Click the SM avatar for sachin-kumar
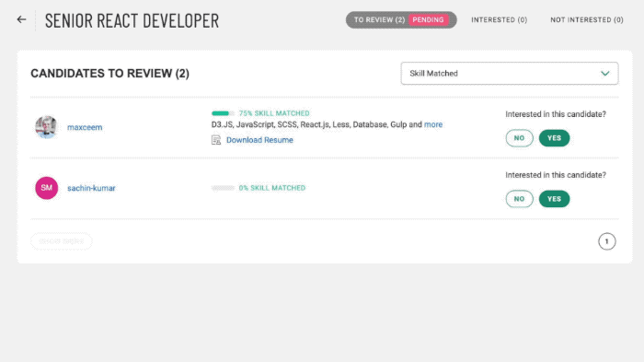This screenshot has height=362, width=644. click(46, 188)
